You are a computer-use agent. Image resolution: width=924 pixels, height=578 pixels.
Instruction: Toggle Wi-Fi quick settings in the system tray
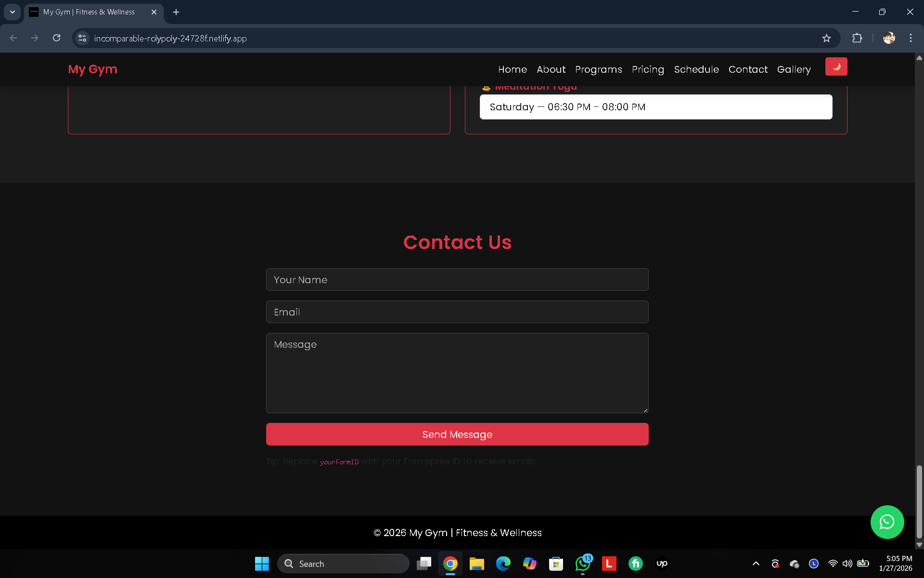832,564
